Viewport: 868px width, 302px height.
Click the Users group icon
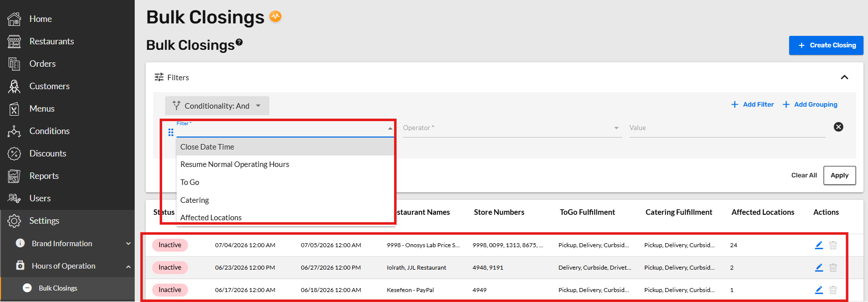(x=14, y=198)
